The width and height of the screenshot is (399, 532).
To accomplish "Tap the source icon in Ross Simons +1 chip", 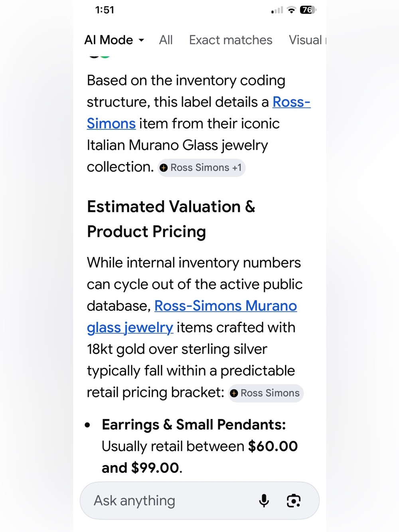I will (164, 168).
